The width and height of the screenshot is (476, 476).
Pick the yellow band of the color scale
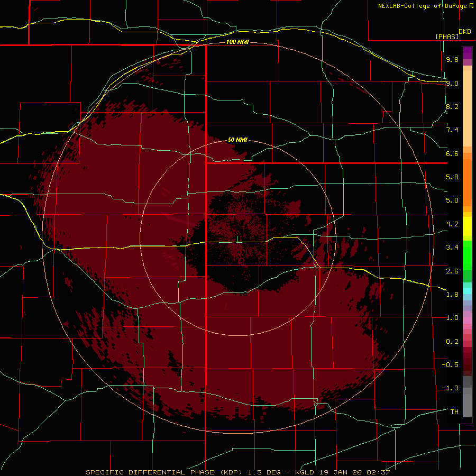pyautogui.click(x=467, y=226)
